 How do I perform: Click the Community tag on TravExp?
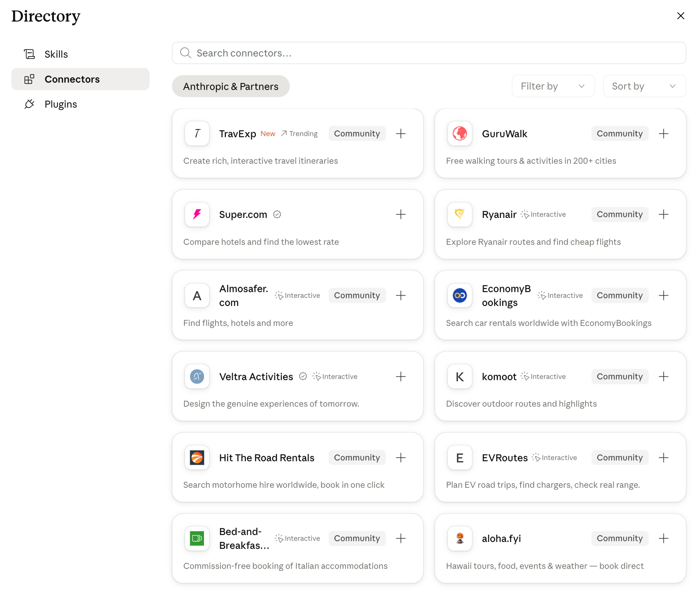[357, 134]
